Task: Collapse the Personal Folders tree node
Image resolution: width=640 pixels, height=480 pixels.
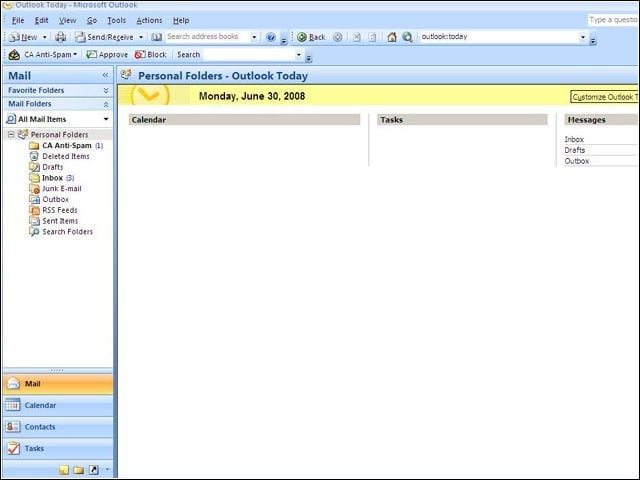Action: pyautogui.click(x=11, y=134)
